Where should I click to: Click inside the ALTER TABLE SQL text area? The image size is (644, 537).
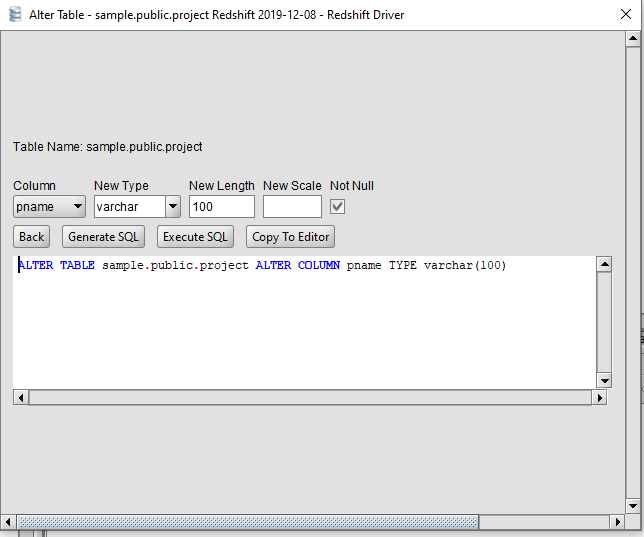300,320
